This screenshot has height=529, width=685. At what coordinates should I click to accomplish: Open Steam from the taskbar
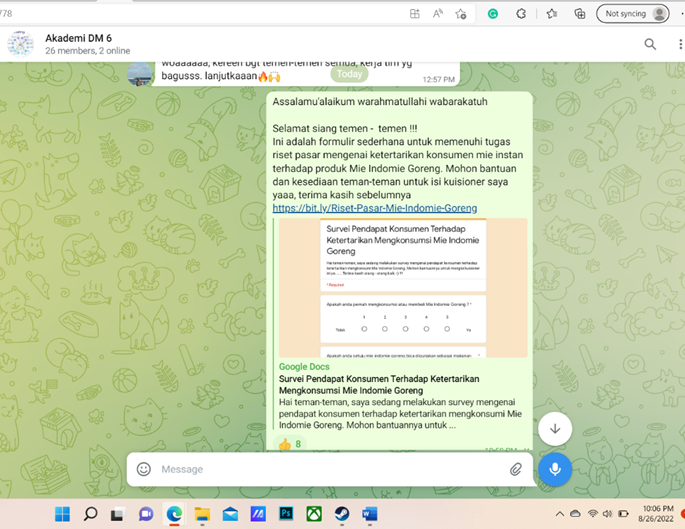click(x=342, y=514)
